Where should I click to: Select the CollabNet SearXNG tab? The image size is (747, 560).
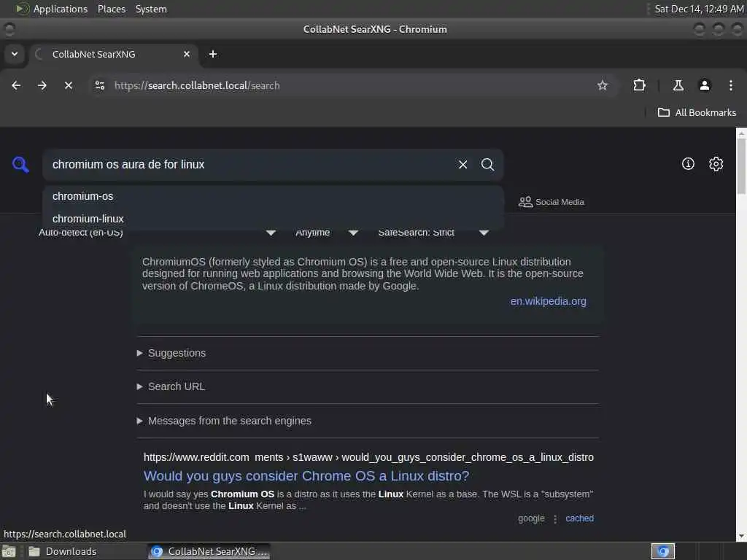pos(115,54)
